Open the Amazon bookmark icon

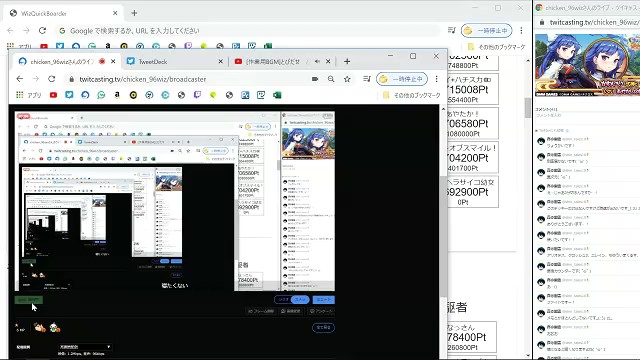(x=117, y=95)
